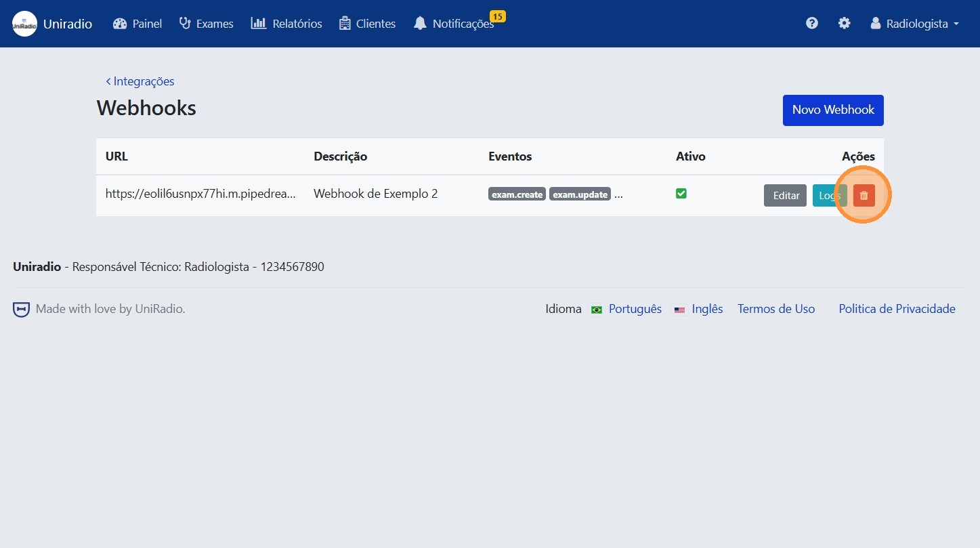The image size is (980, 548).
Task: Return to Integrações via the back link
Action: (x=140, y=81)
